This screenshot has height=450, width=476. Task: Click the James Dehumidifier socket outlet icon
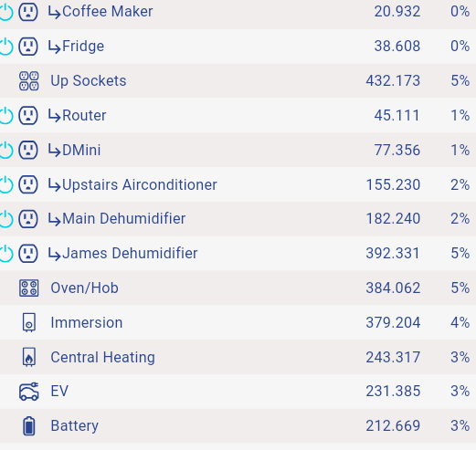[28, 253]
